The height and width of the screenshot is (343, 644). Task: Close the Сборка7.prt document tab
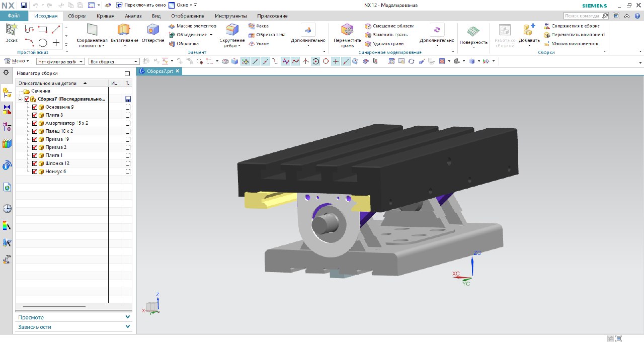tap(178, 71)
